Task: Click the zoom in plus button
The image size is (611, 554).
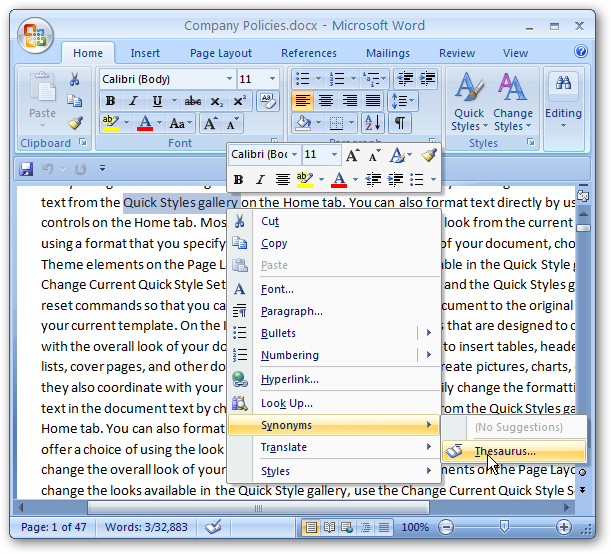Action: pos(563,527)
